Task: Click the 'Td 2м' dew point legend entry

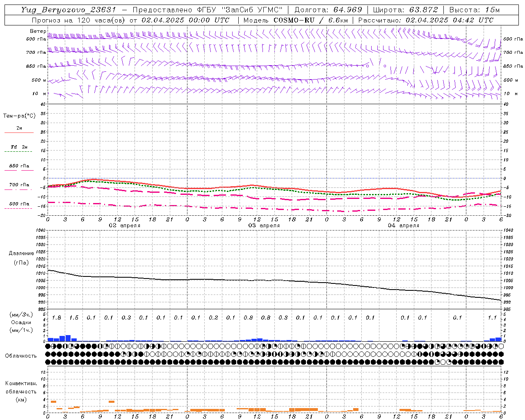Action: tap(19, 147)
